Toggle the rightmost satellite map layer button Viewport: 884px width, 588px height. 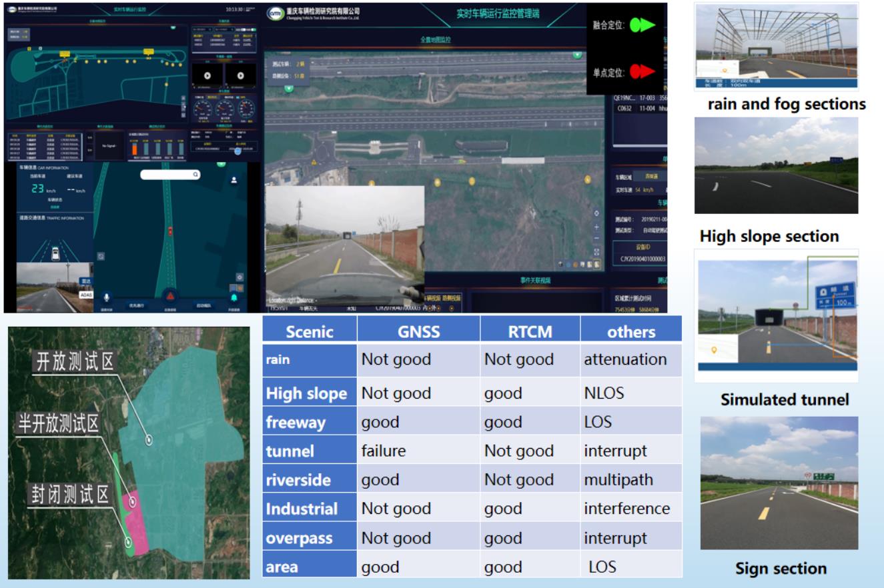click(597, 264)
